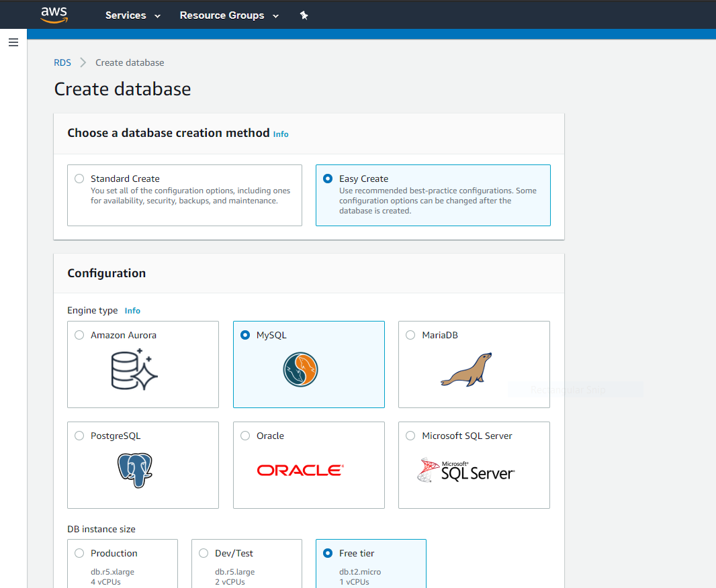Click the Microsoft SQL Server logo
The image size is (716, 588).
[x=465, y=471]
